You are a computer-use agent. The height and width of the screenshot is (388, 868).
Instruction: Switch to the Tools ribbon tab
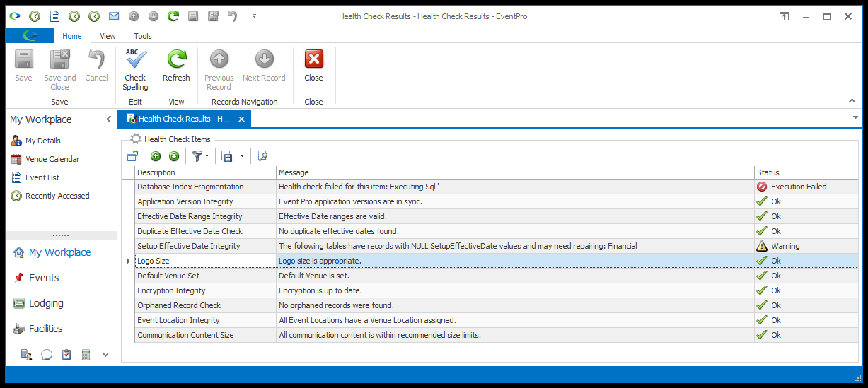tap(143, 36)
